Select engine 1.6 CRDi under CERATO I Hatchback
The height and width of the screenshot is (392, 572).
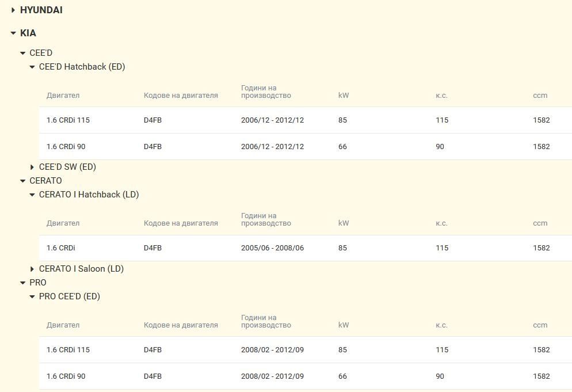60,248
